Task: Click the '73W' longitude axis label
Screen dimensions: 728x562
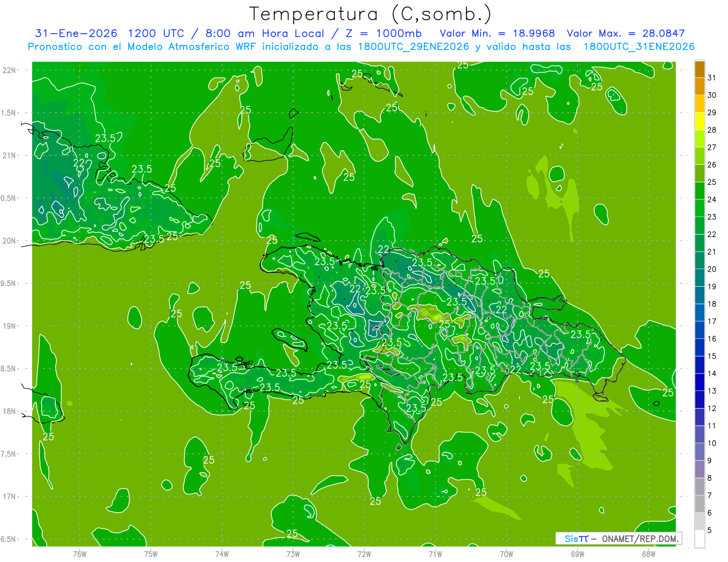Action: click(x=293, y=554)
